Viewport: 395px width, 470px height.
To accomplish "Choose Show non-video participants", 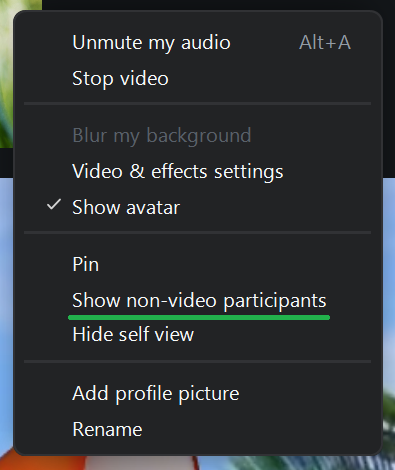I will pyautogui.click(x=198, y=300).
